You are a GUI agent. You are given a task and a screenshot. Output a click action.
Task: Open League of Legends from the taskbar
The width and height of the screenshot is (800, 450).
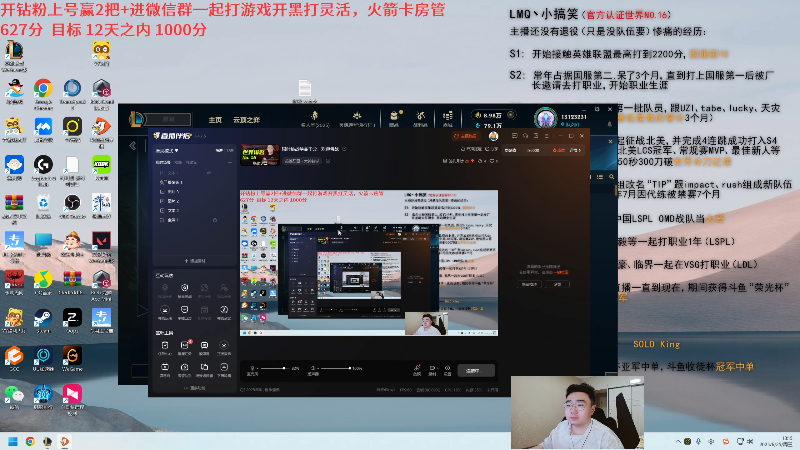(47, 441)
